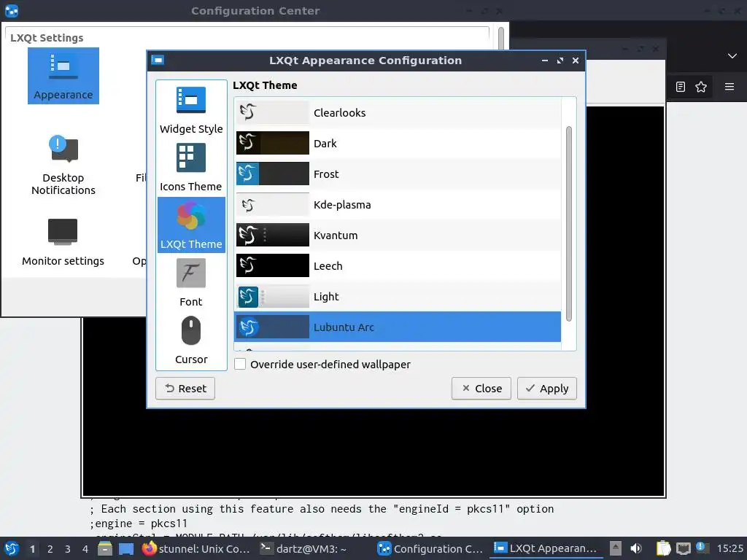Click the Appearance Configuration window icon

click(158, 60)
